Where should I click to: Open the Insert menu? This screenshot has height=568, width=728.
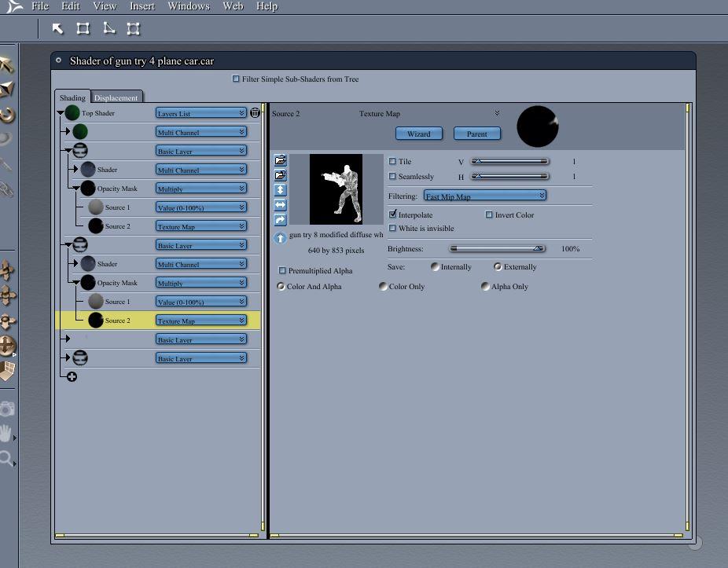point(142,6)
